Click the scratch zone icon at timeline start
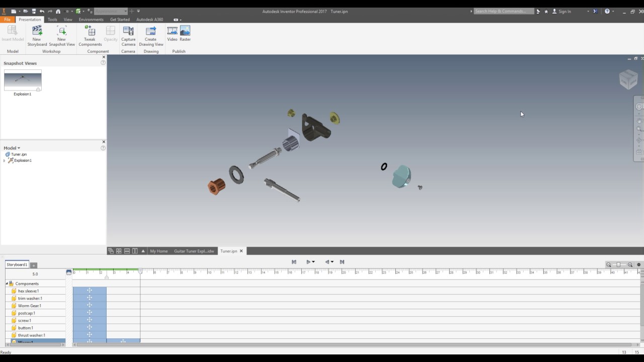Screen dimensions: 644x362 coord(69,272)
